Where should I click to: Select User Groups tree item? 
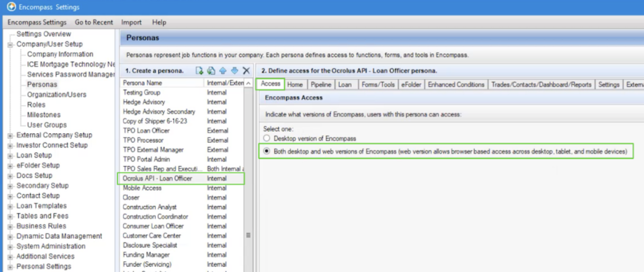click(x=47, y=125)
